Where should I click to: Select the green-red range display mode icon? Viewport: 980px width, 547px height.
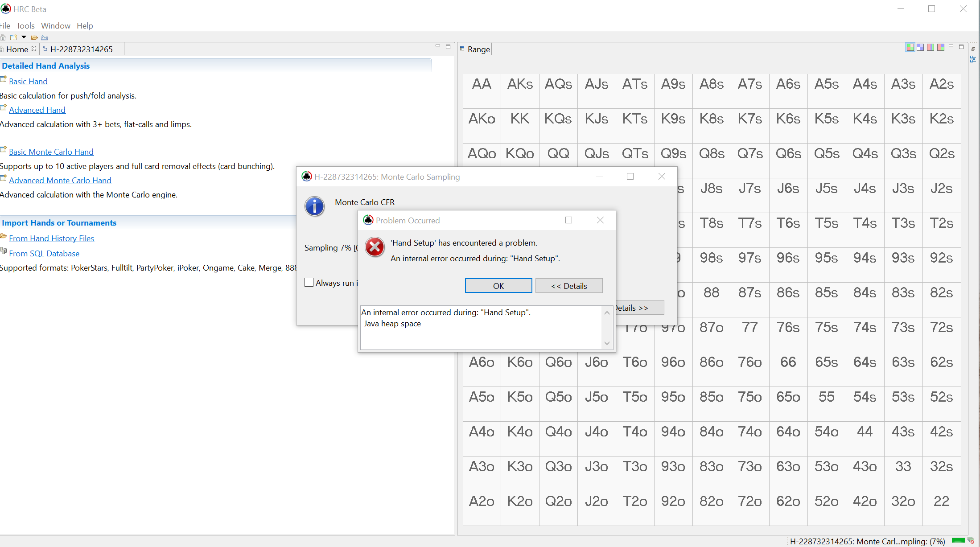(x=910, y=47)
